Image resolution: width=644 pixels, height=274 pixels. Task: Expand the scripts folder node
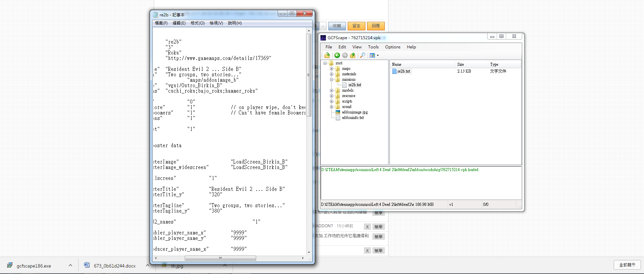click(331, 101)
